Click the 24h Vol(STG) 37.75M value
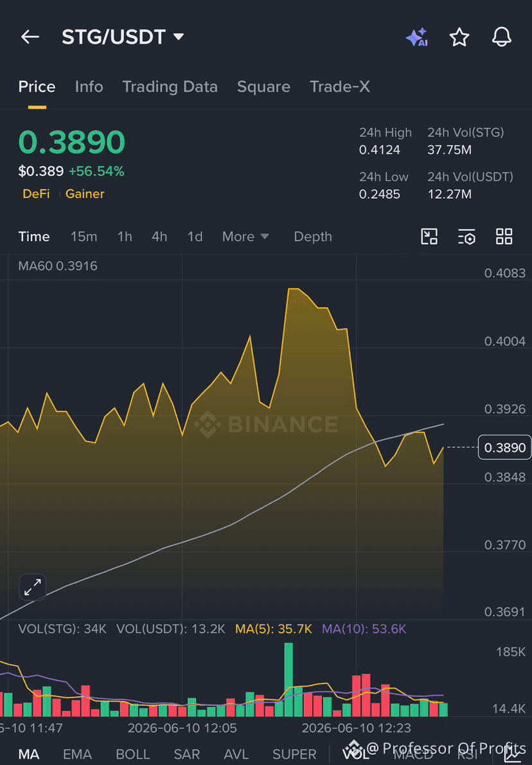This screenshot has height=765, width=532. pos(449,150)
